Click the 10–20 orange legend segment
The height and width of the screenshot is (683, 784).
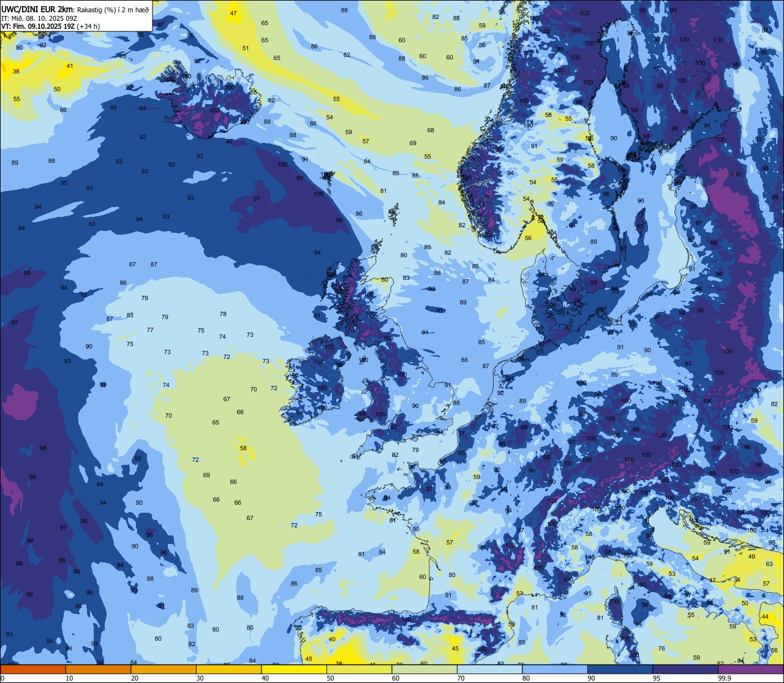point(98,669)
